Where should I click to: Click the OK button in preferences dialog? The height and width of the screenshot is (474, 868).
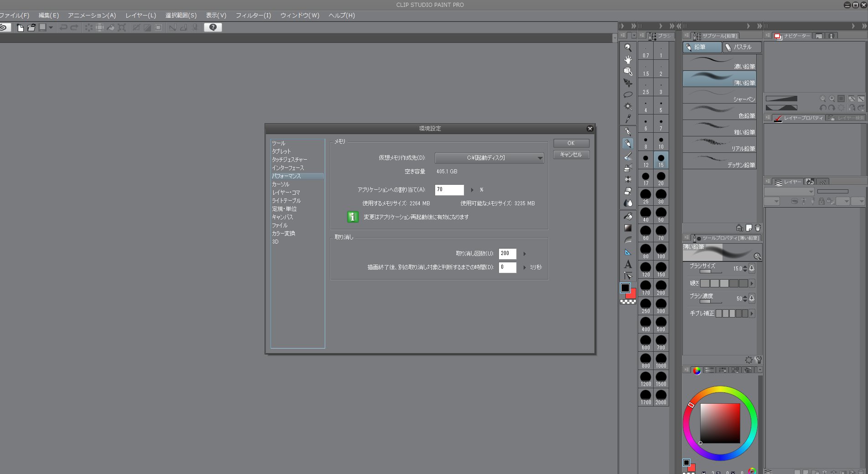[571, 143]
